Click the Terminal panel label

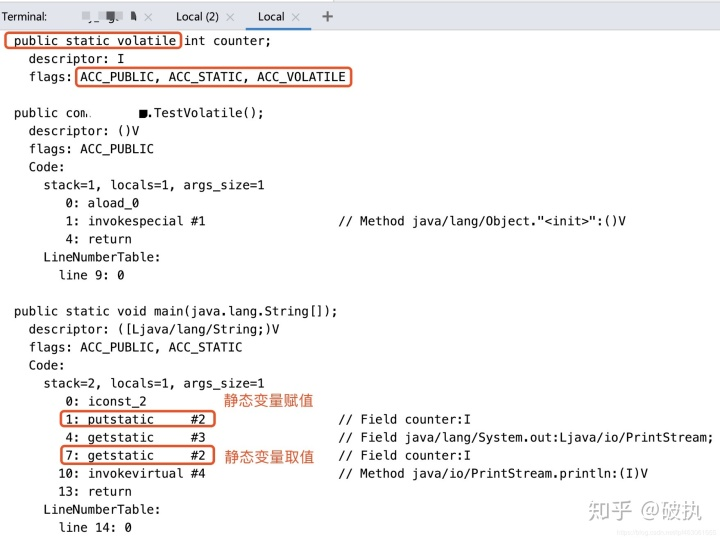(x=24, y=17)
